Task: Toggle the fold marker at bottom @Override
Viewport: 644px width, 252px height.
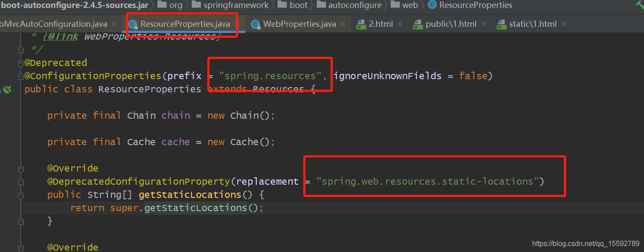Action: [21, 248]
